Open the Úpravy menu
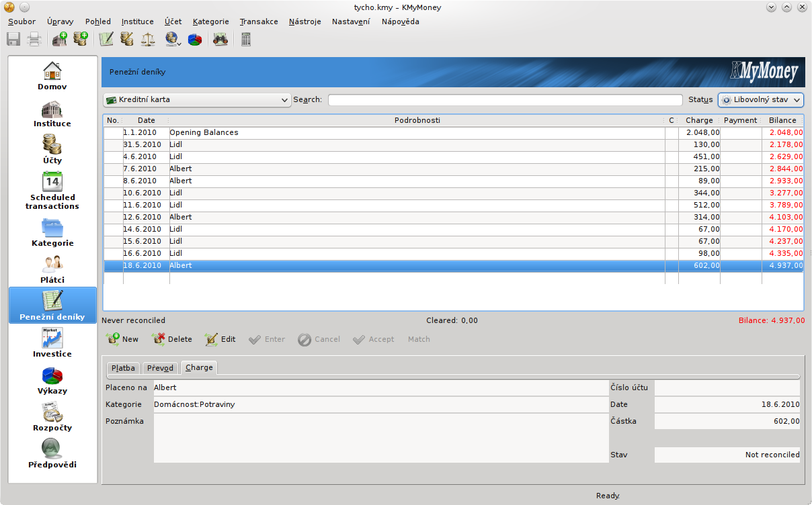The image size is (812, 505). pos(60,21)
